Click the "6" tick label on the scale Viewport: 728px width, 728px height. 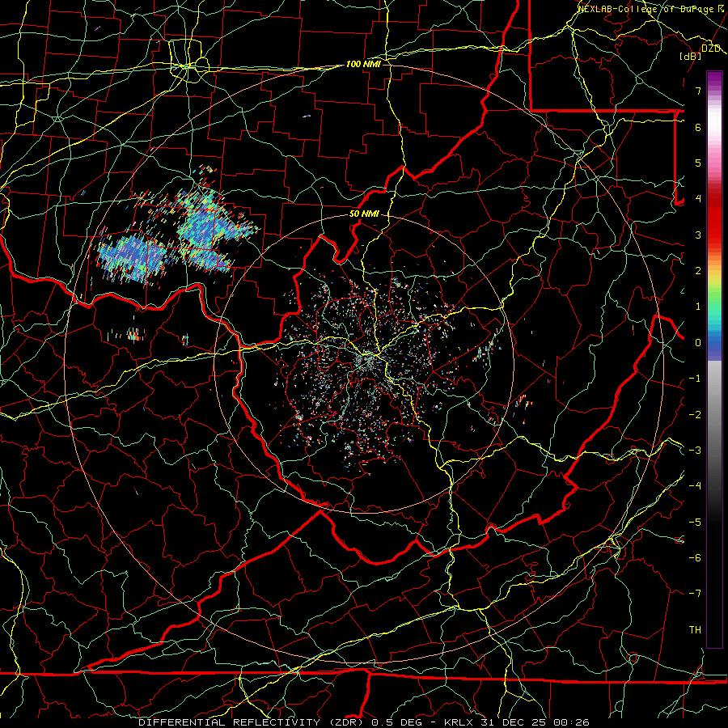coord(698,127)
